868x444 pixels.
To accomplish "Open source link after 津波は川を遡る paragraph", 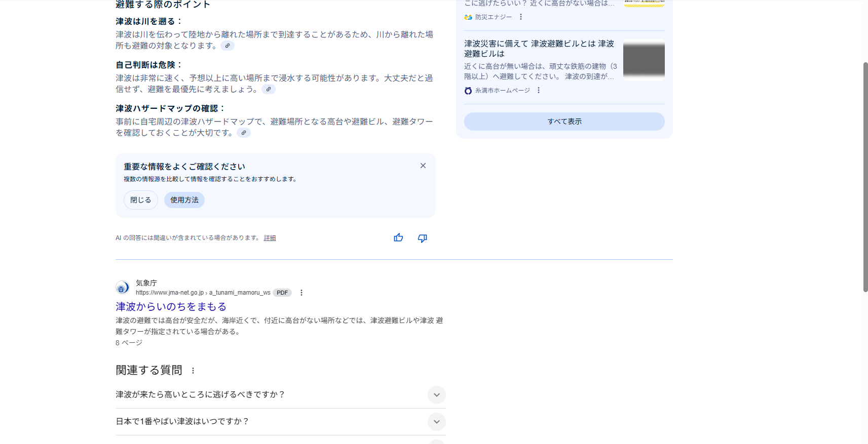I will coord(228,46).
